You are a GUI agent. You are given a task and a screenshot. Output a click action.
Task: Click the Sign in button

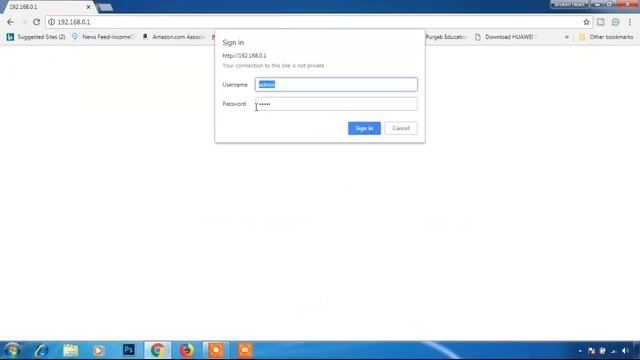point(364,128)
